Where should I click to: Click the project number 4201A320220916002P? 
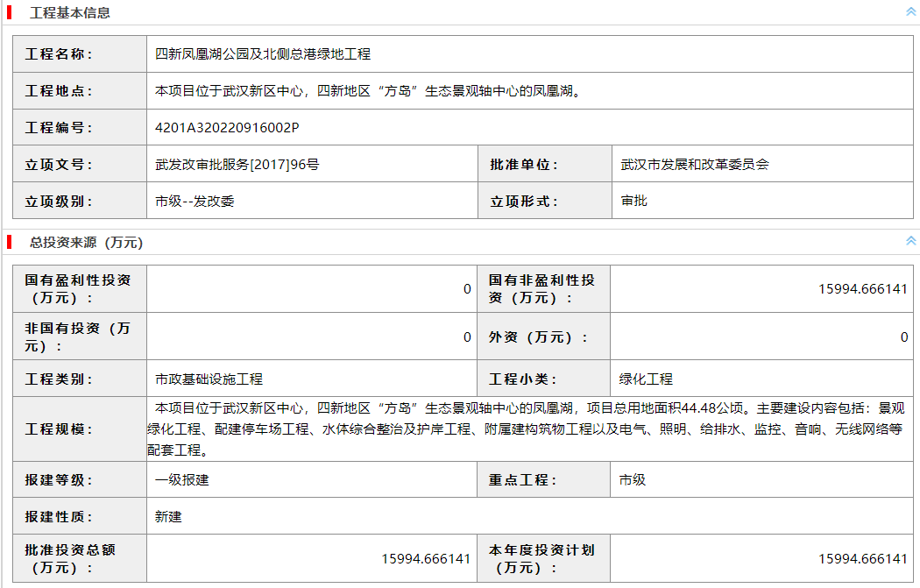click(227, 128)
